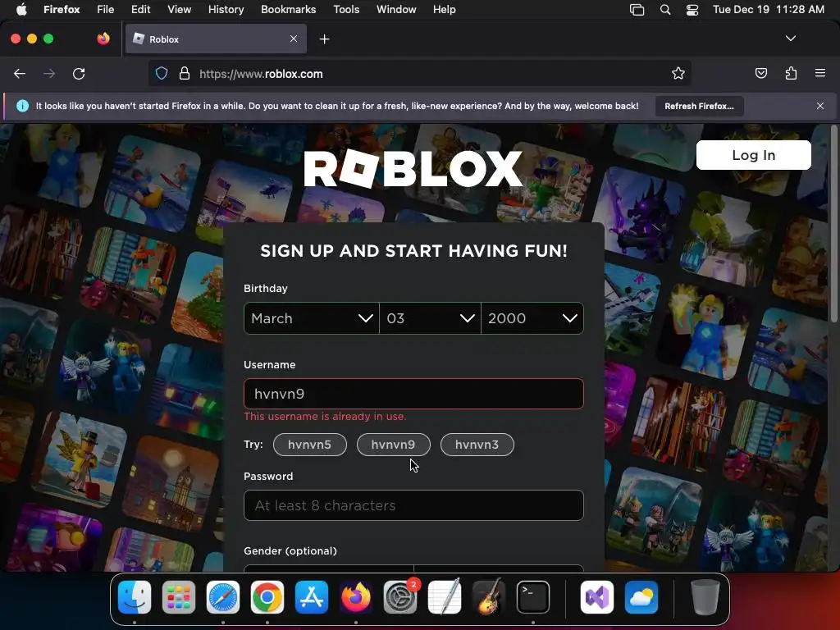Click the Stage Manager icon in menu bar
Viewport: 840px width, 630px height.
click(637, 10)
